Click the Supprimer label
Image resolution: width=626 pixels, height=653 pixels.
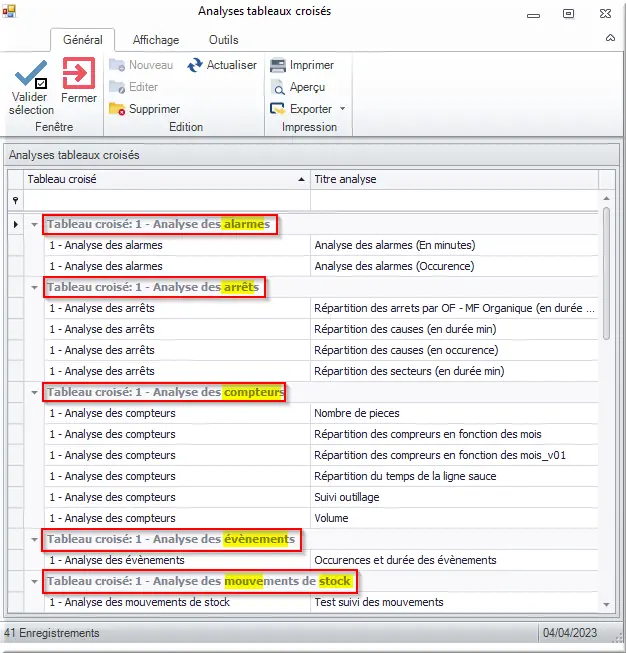click(155, 109)
